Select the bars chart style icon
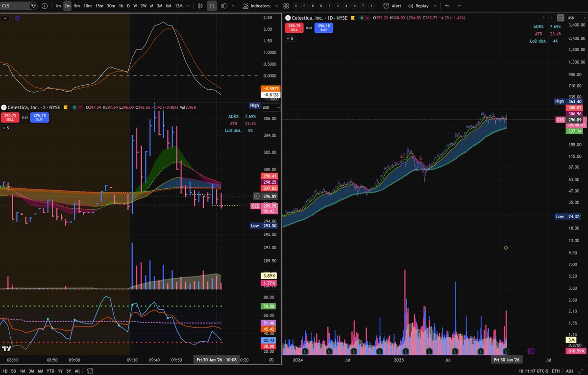Viewport: 588px width, 375px height. coord(212,6)
